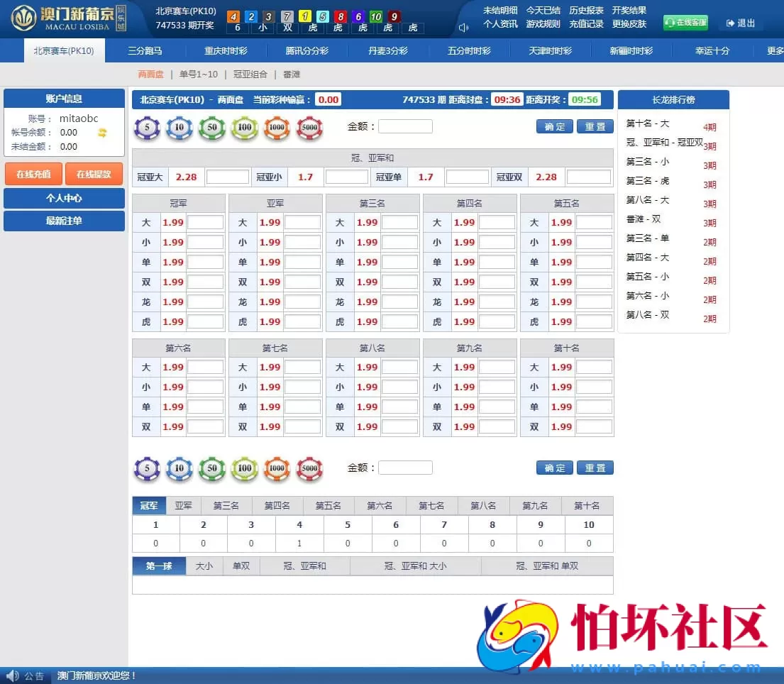
Task: Switch to the 重庆时彩 lottery tab
Action: tap(226, 50)
